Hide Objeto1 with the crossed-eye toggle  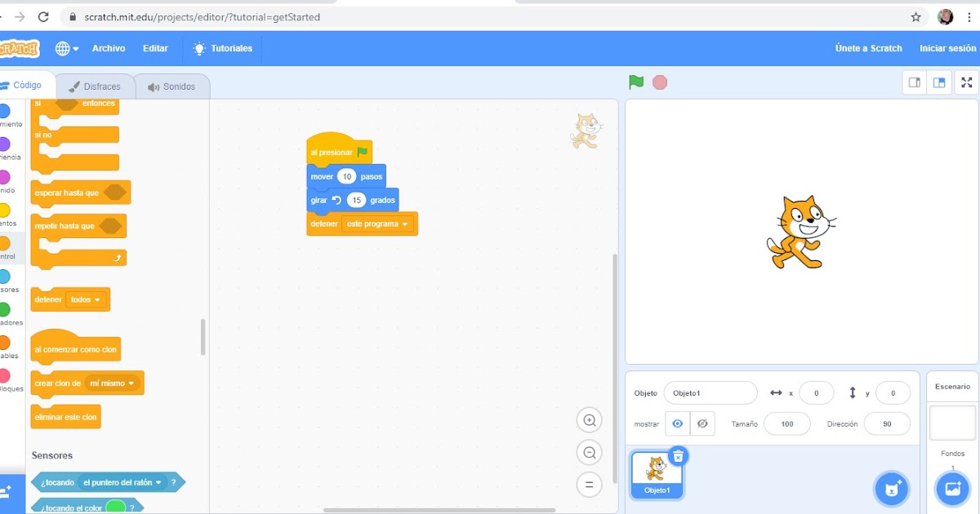tap(700, 423)
